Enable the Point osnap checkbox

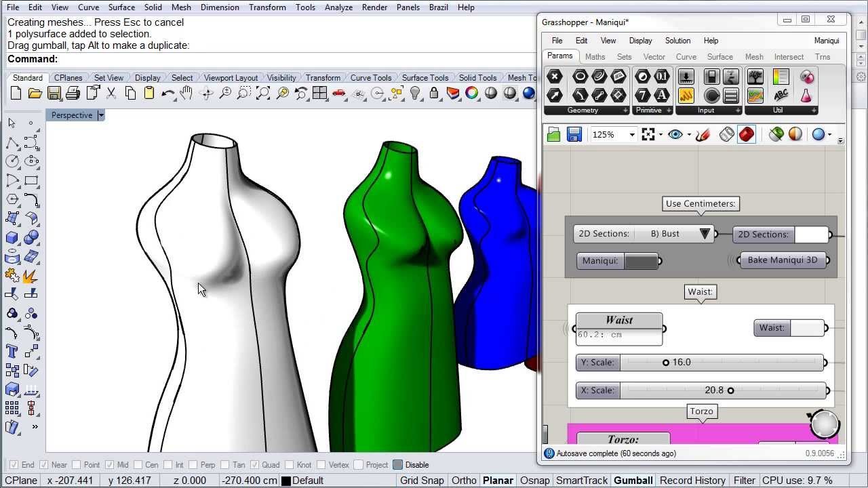tap(77, 465)
